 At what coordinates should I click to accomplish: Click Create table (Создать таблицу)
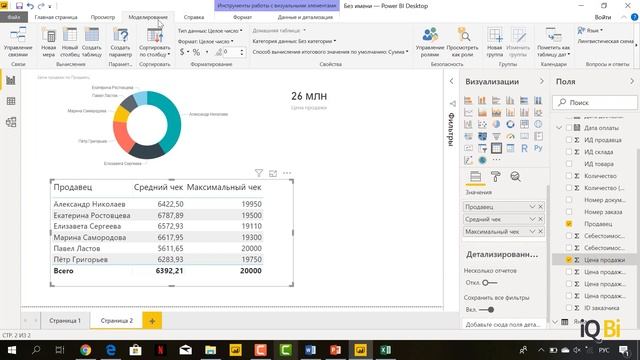(91, 42)
